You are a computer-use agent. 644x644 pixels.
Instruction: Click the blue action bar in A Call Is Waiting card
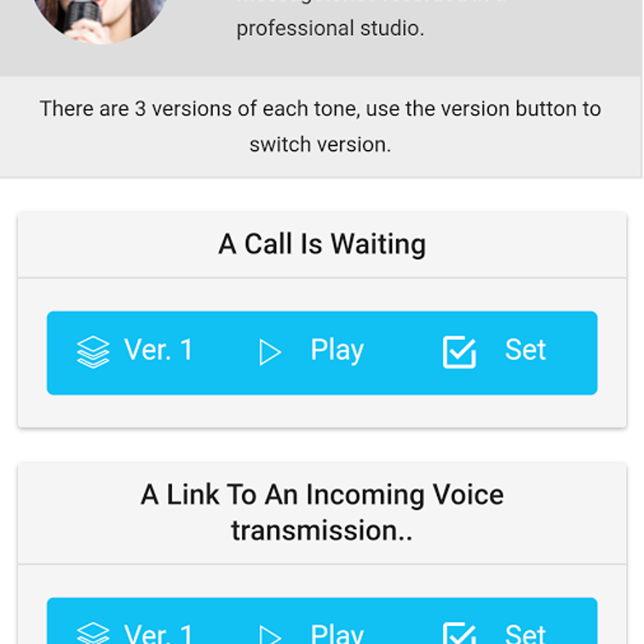(x=322, y=353)
